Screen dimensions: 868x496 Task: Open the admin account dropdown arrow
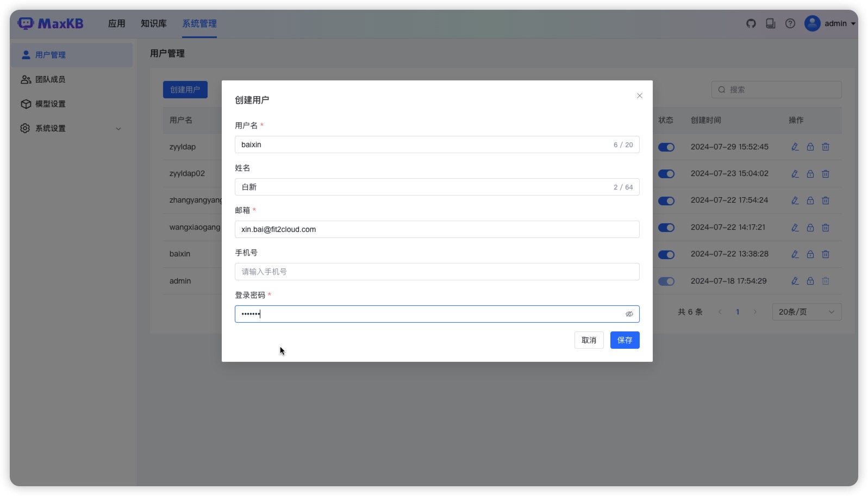(x=853, y=24)
